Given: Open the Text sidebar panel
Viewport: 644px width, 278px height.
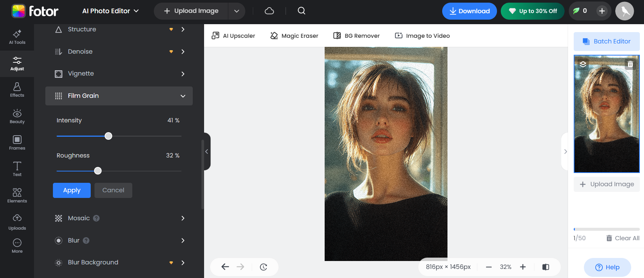Looking at the screenshot, I should pyautogui.click(x=17, y=169).
